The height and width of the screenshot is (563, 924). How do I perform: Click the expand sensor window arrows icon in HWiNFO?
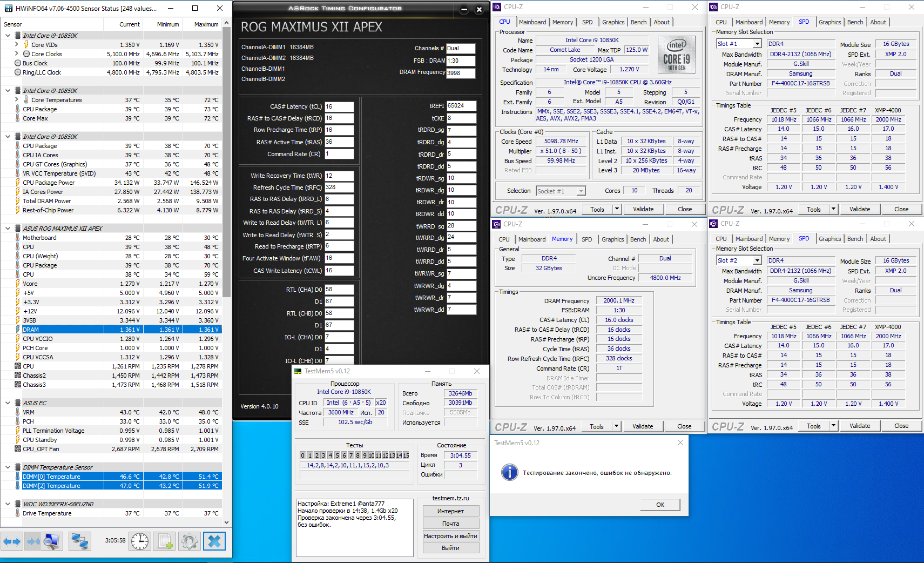coord(12,541)
